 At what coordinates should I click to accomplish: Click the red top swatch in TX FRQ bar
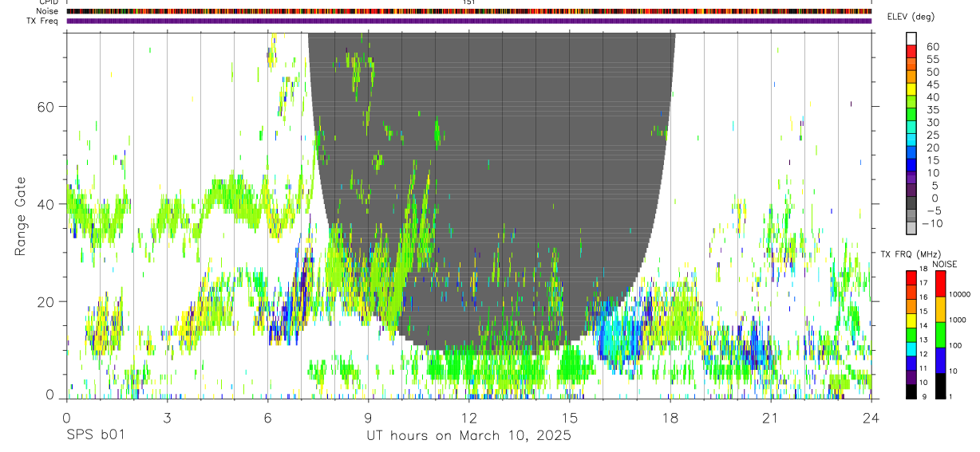pos(911,277)
